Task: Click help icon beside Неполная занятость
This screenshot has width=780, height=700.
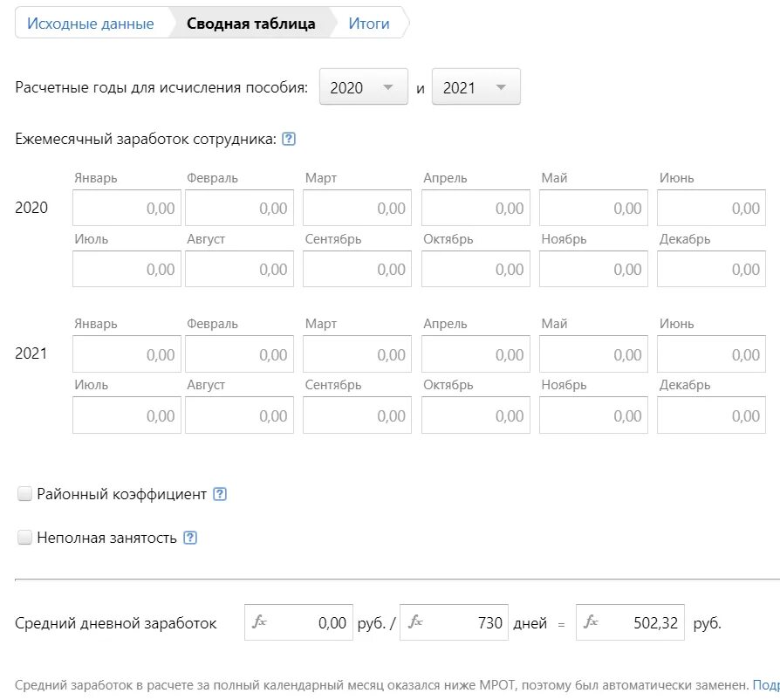Action: point(190,538)
